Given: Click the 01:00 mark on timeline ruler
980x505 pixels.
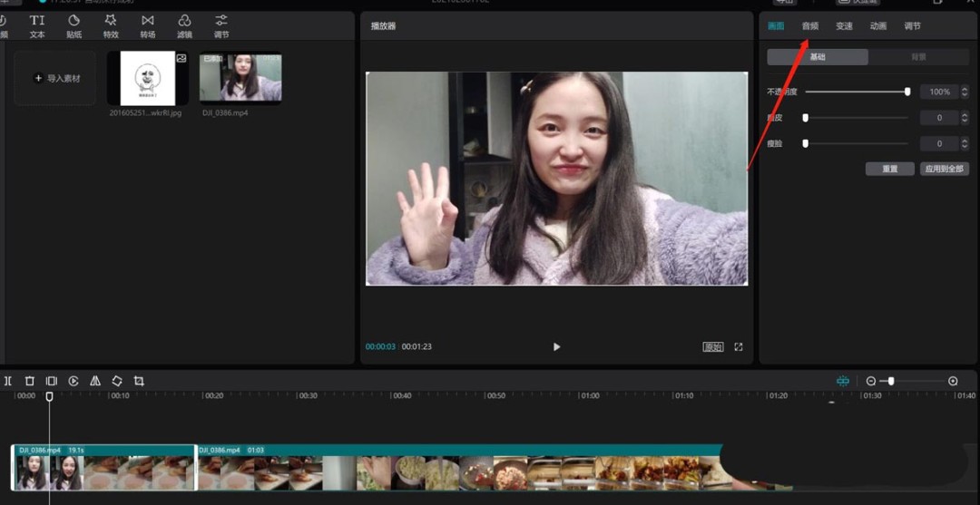Looking at the screenshot, I should pyautogui.click(x=590, y=396).
